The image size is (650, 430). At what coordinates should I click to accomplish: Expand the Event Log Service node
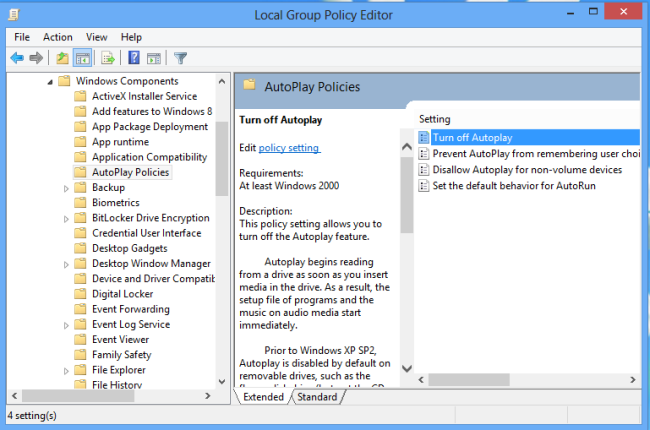point(66,326)
